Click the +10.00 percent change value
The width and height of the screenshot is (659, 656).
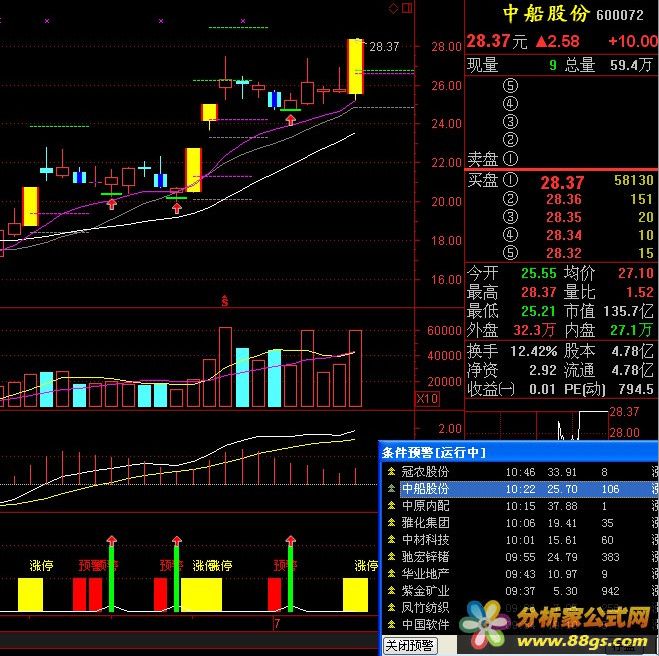[x=633, y=41]
